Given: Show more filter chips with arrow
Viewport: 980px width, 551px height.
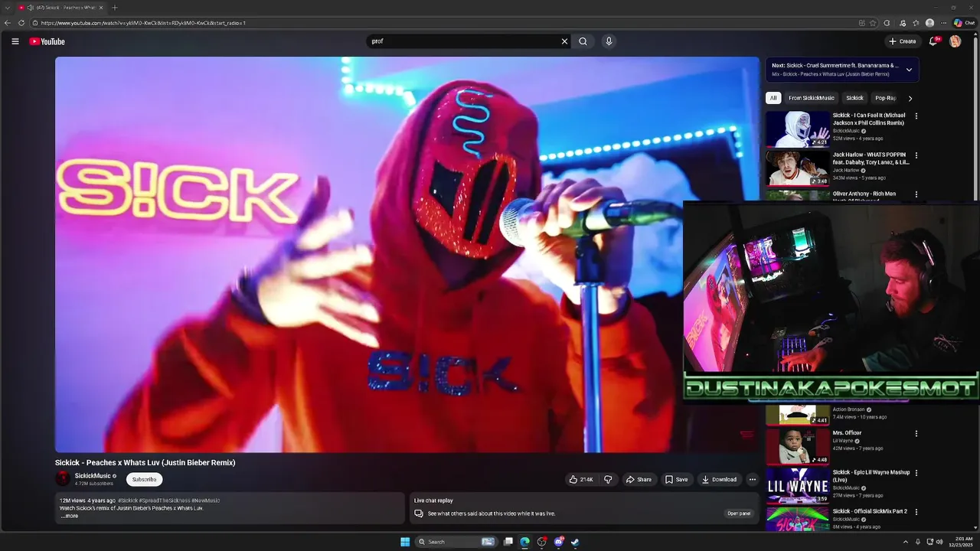Looking at the screenshot, I should [910, 98].
